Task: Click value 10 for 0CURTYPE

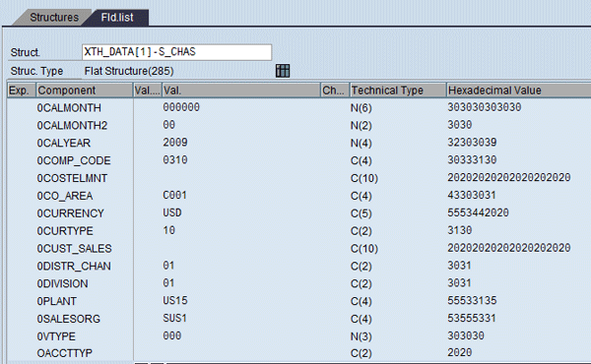Action: (x=168, y=230)
